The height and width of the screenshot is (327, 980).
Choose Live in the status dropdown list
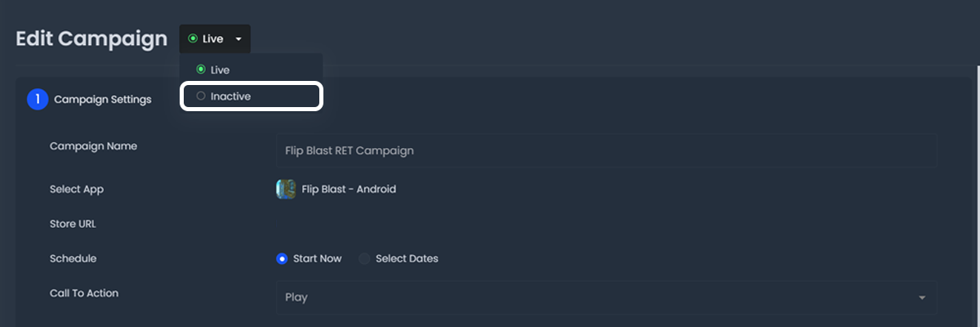(x=220, y=70)
